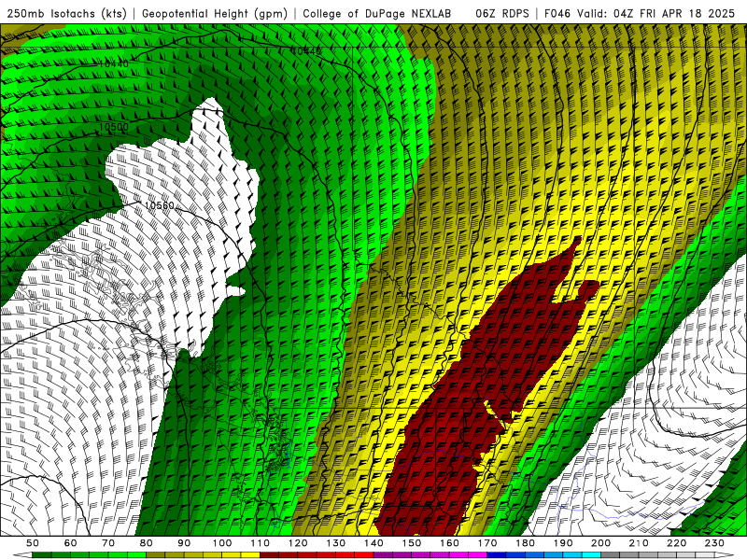Click the 70 knot colorbar label

point(108,543)
